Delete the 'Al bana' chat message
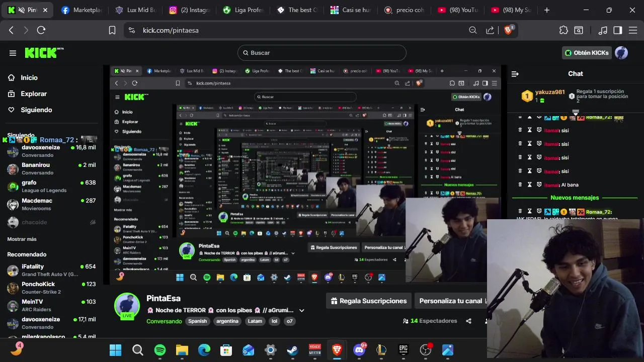The height and width of the screenshot is (362, 644). coord(520,185)
